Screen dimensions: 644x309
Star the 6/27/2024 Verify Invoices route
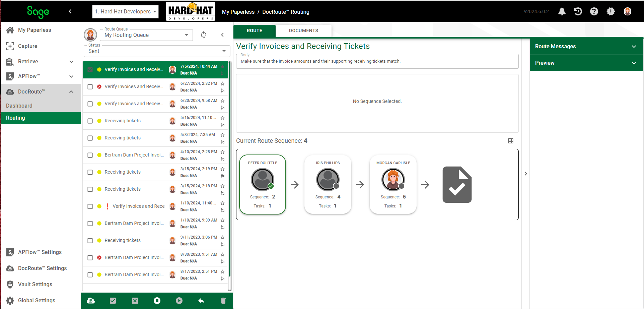click(x=222, y=83)
